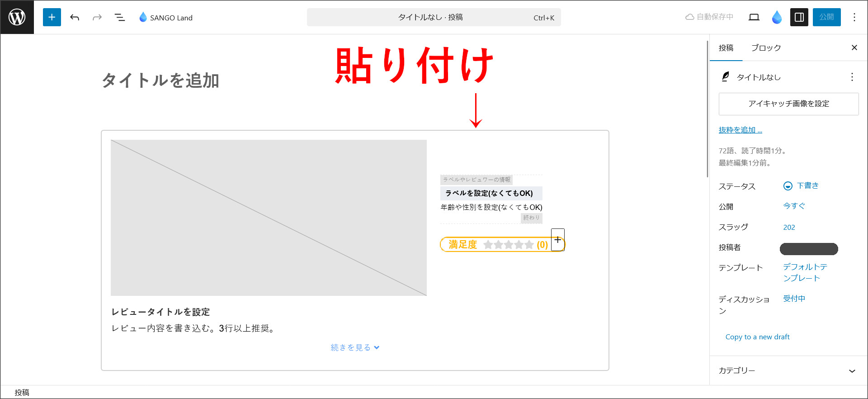Click the 公開 publish button
868x399 pixels.
826,17
